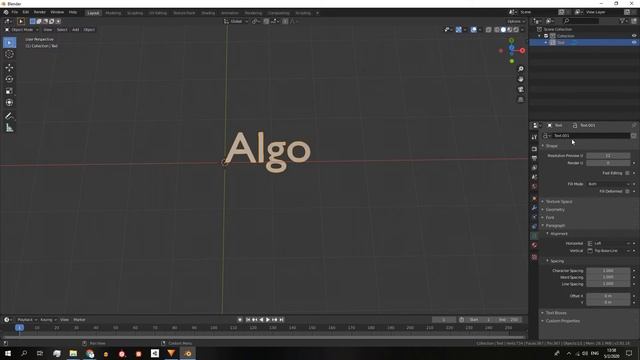Expand the Texture Space panel

click(558, 202)
